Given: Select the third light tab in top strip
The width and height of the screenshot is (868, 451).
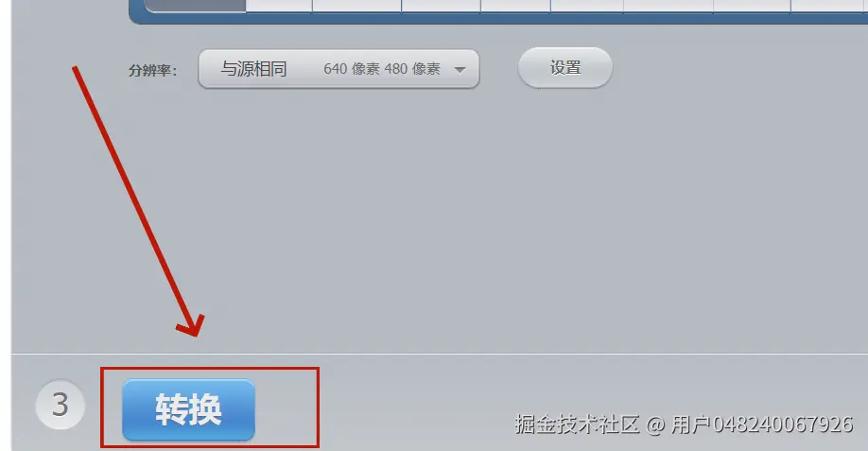Looking at the screenshot, I should [x=442, y=6].
